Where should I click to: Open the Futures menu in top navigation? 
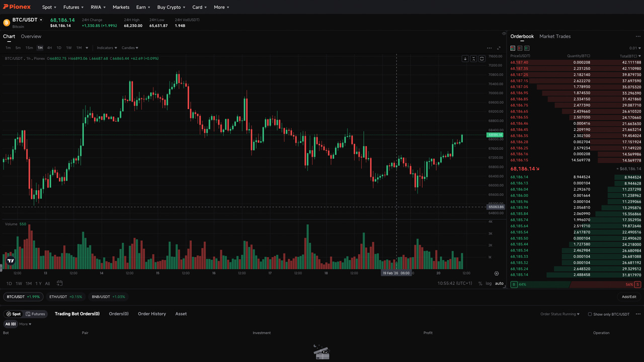point(73,7)
